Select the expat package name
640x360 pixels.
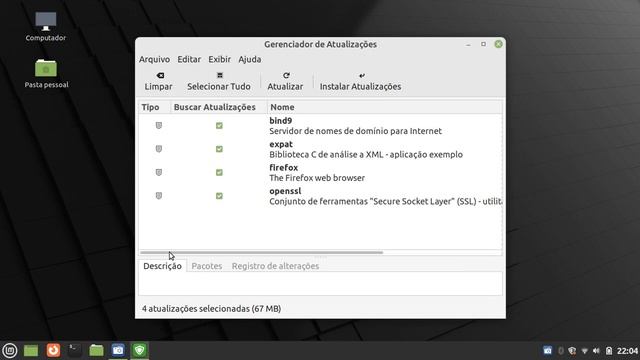(x=281, y=144)
